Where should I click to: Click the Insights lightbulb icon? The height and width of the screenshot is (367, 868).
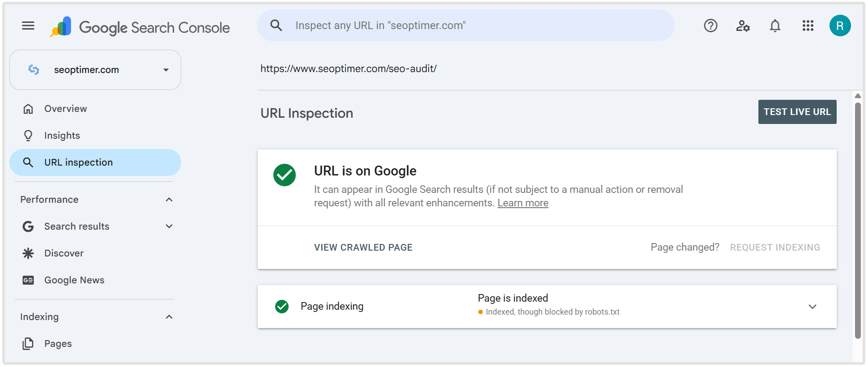coord(28,136)
